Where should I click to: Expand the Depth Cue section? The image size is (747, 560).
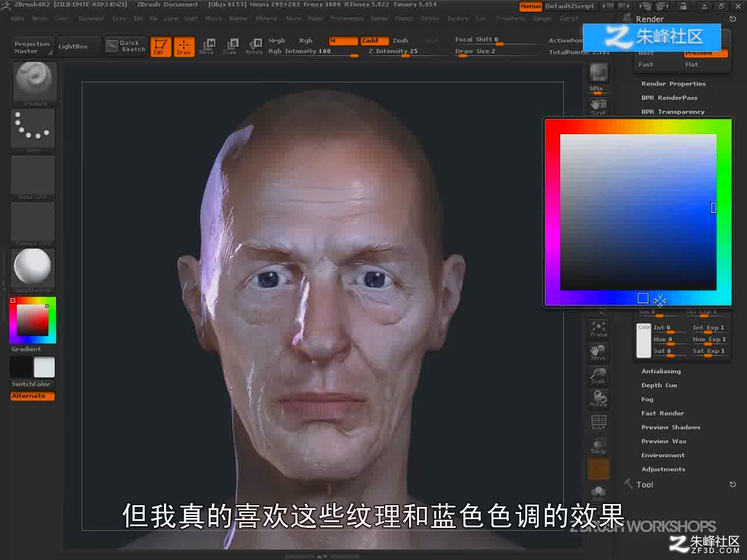[659, 386]
